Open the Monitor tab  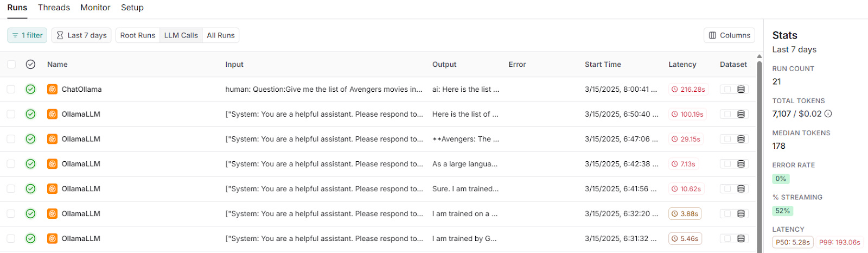(x=95, y=8)
